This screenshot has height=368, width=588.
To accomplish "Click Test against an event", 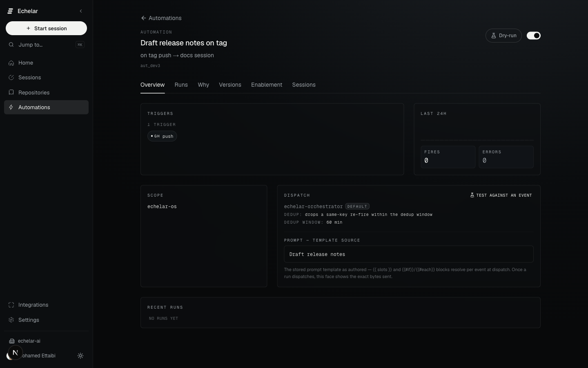I will coord(501,195).
